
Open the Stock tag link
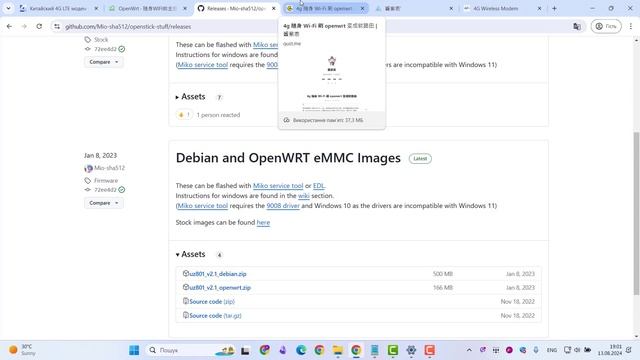pyautogui.click(x=101, y=40)
